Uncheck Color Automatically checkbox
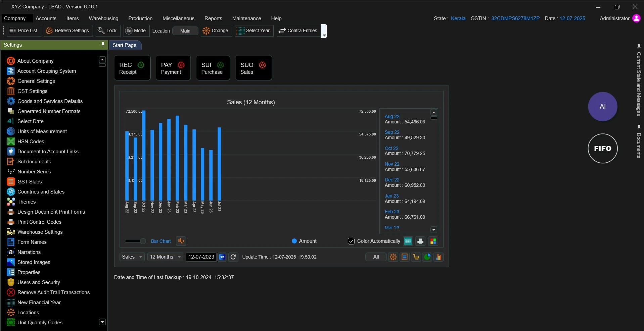This screenshot has height=331, width=644. pos(351,241)
